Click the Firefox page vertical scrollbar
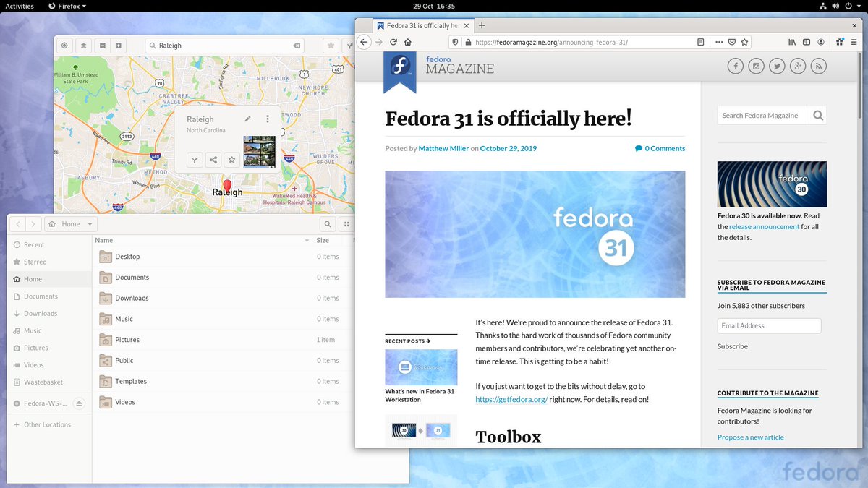The width and height of the screenshot is (868, 488). [859, 87]
